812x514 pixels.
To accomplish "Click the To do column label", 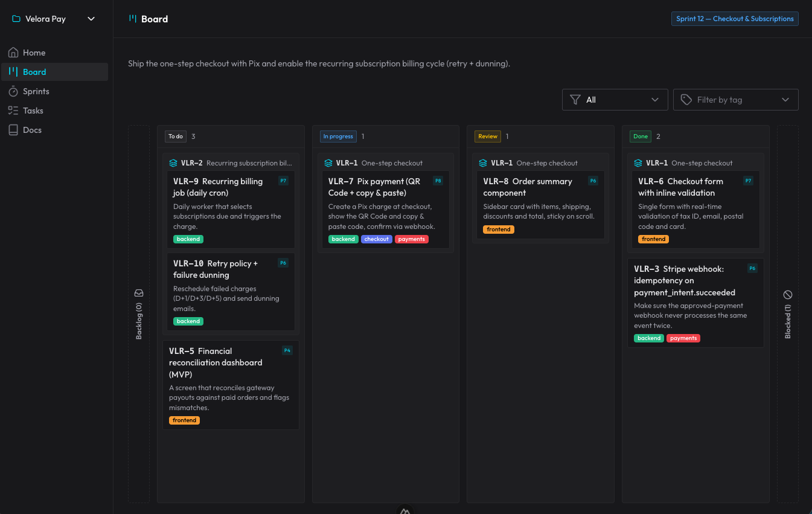I will (x=176, y=137).
